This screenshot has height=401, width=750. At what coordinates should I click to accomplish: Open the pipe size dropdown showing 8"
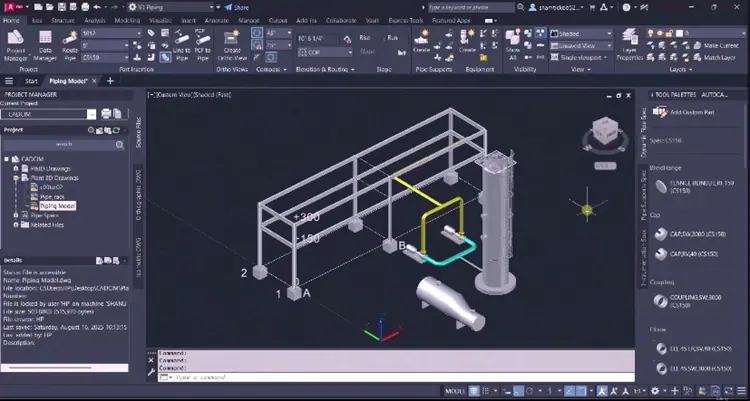[105, 45]
